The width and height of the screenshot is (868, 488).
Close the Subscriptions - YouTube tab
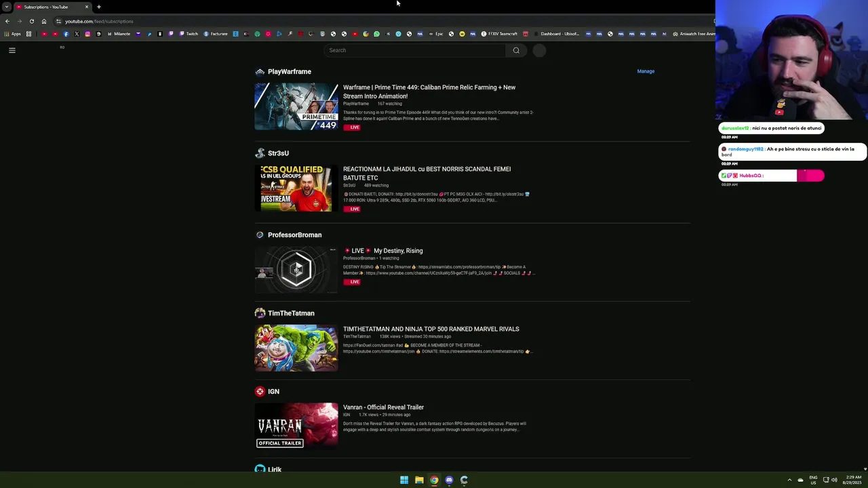point(86,7)
